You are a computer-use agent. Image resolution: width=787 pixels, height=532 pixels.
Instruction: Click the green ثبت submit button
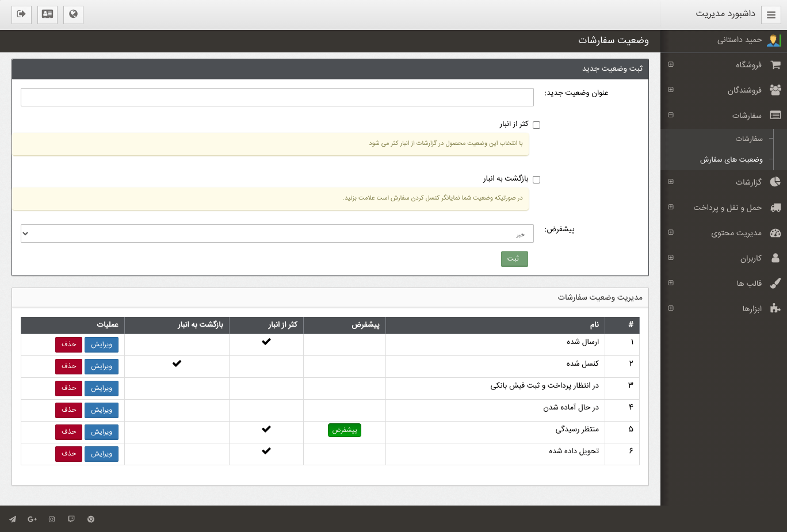pyautogui.click(x=514, y=259)
